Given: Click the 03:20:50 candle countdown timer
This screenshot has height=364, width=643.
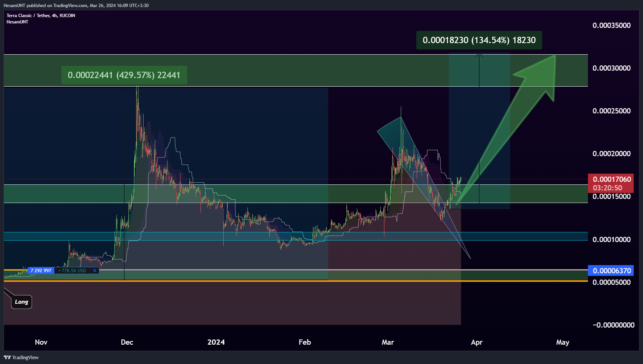Looking at the screenshot, I should click(607, 188).
